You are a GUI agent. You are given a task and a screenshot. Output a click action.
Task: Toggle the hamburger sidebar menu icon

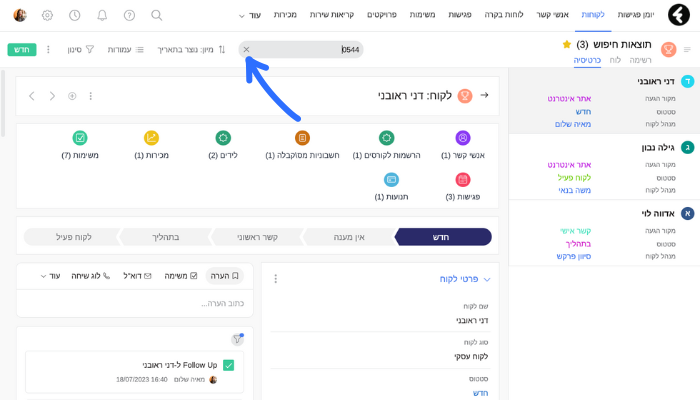(x=688, y=50)
